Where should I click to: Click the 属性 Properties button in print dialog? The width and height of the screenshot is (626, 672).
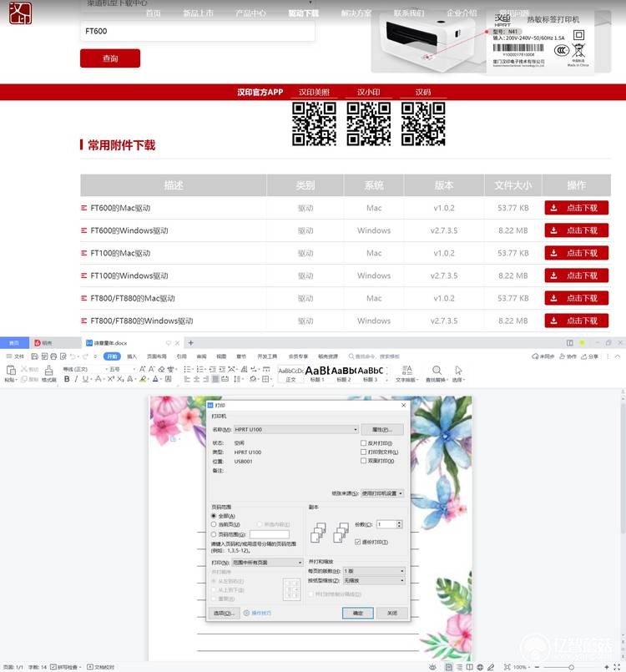(382, 429)
